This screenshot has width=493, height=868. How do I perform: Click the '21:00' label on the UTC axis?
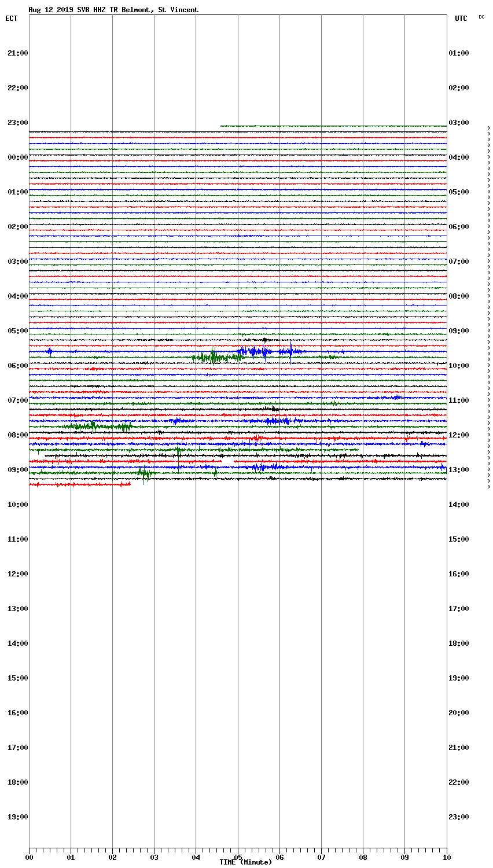tap(459, 748)
